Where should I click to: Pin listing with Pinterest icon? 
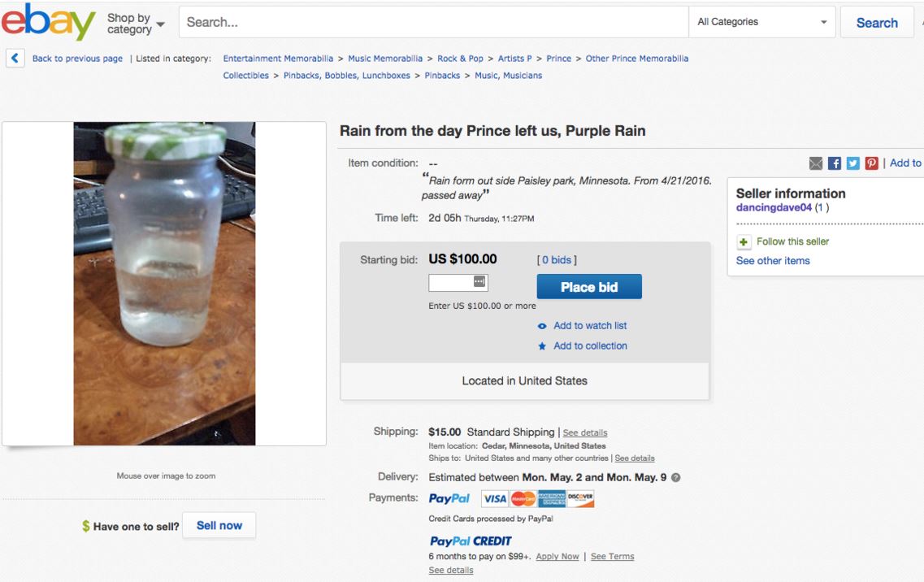(x=870, y=163)
